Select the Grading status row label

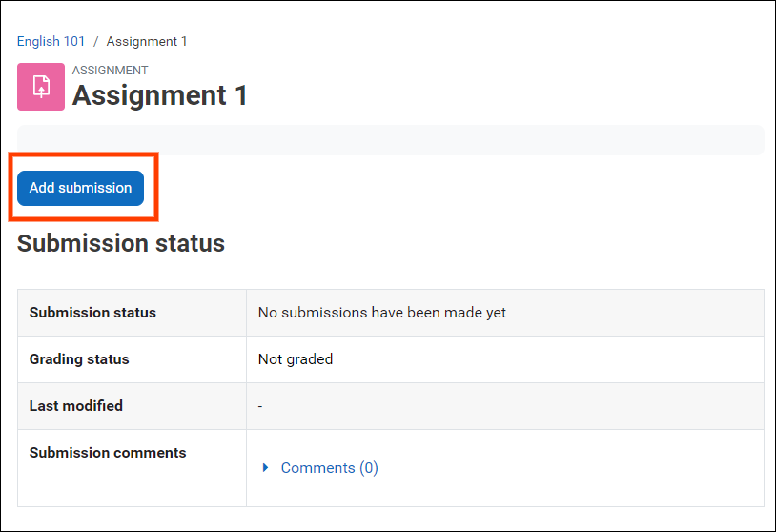click(79, 359)
